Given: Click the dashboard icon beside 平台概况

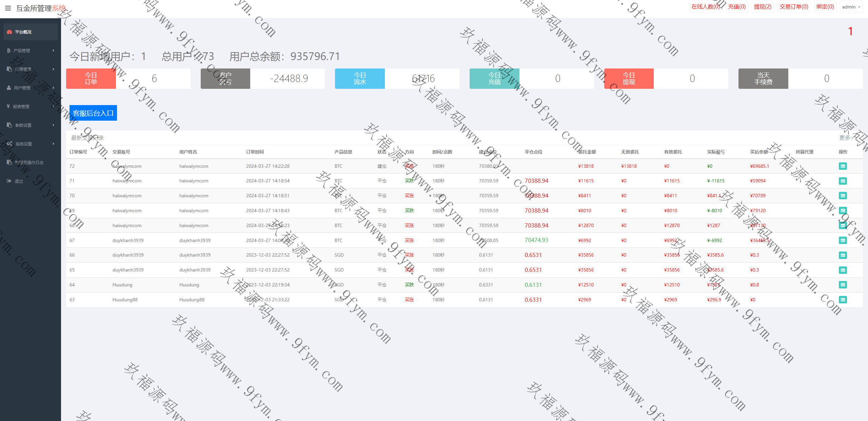Looking at the screenshot, I should tap(9, 32).
